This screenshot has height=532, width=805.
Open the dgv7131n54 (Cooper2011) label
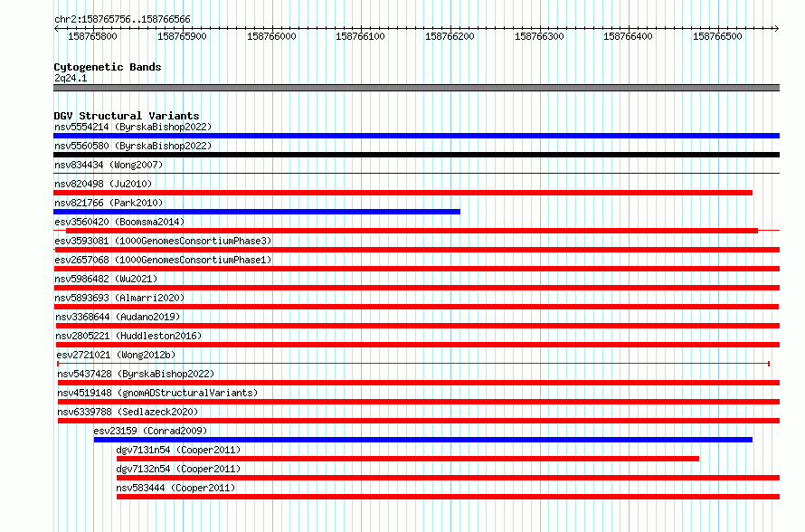click(x=178, y=450)
